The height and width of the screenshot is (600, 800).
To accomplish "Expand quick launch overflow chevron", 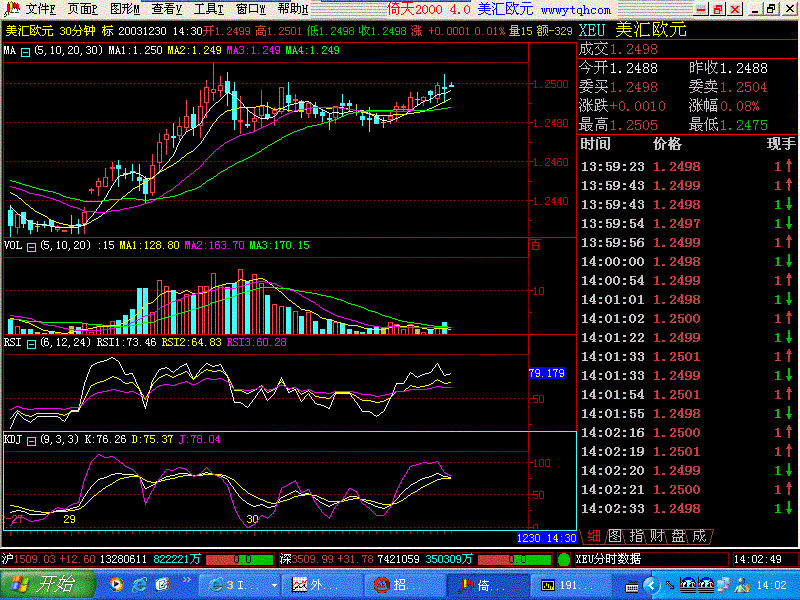I will click(x=186, y=580).
